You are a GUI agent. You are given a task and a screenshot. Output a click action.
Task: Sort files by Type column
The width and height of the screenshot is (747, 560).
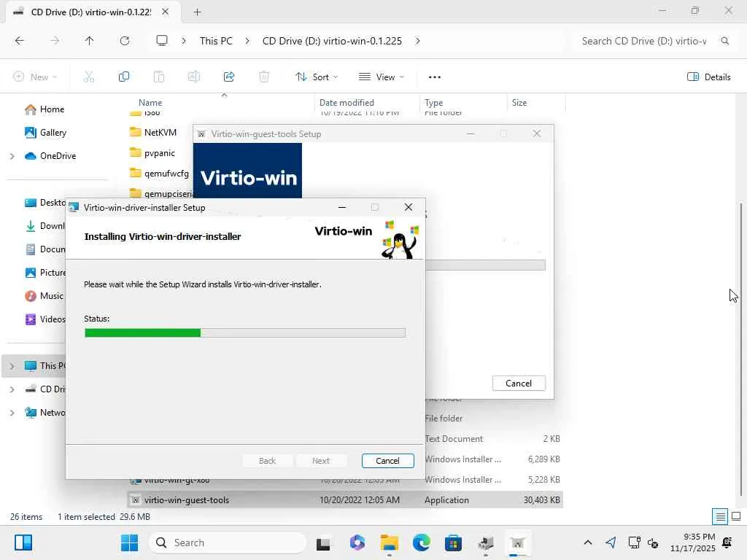[x=433, y=102]
